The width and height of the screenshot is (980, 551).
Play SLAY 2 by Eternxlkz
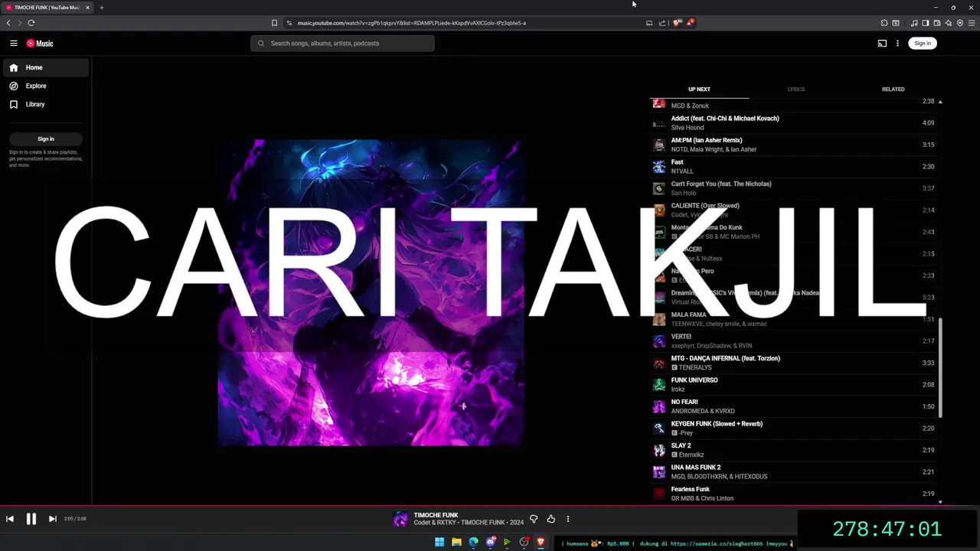792,450
